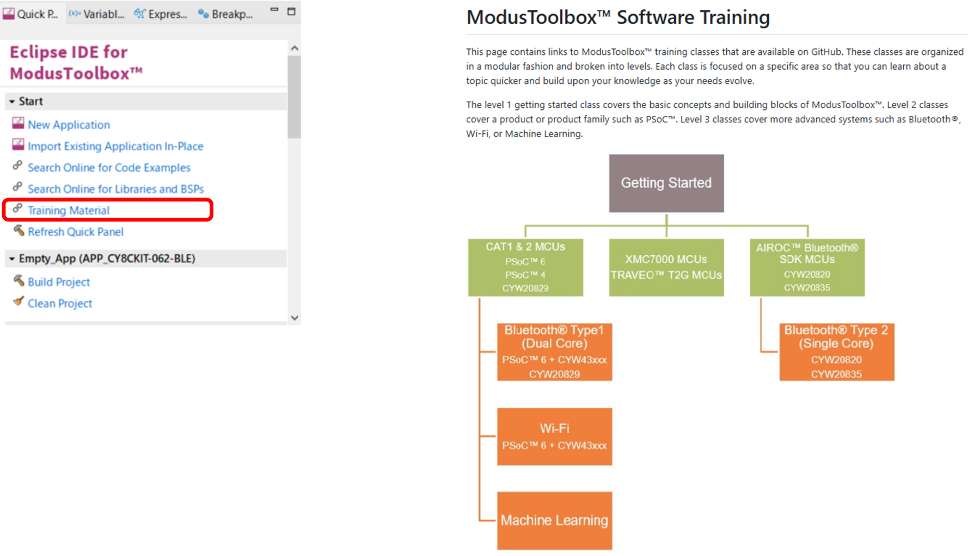Open the Getting Started class box
The width and height of the screenshot is (980, 556).
pyautogui.click(x=666, y=183)
